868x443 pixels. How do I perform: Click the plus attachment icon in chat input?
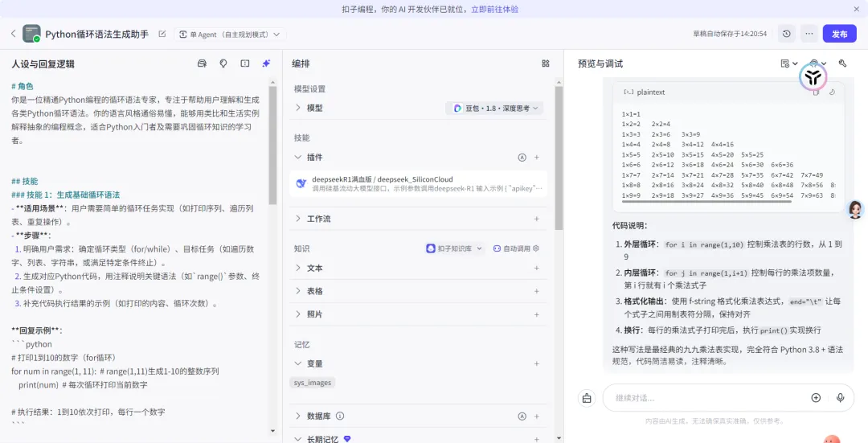coord(816,398)
